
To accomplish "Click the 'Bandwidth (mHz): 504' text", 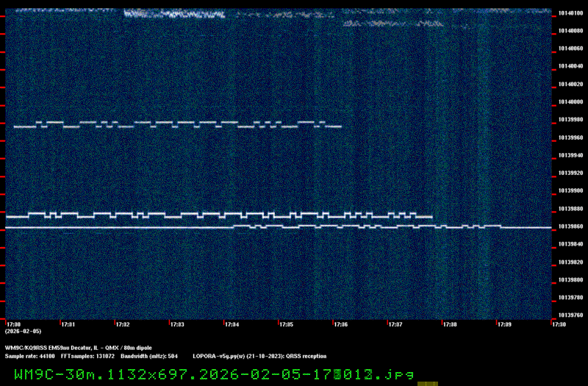I will (149, 357).
